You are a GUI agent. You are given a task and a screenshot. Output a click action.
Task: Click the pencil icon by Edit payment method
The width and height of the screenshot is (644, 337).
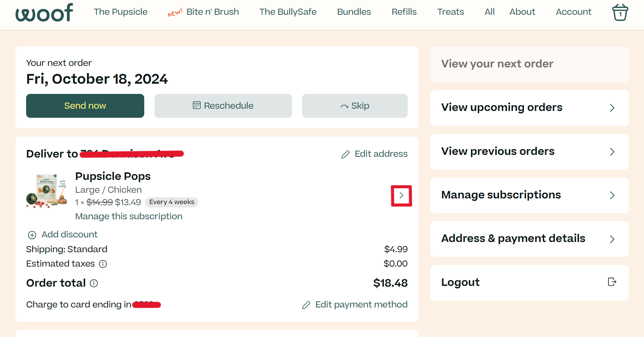306,305
